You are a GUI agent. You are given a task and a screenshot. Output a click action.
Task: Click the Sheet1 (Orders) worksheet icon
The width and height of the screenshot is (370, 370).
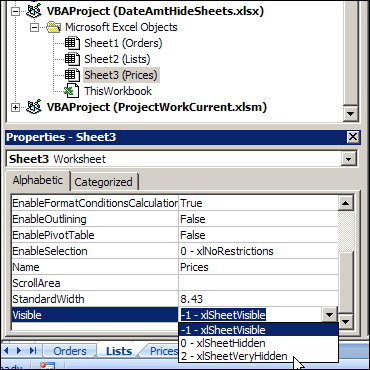click(72, 43)
